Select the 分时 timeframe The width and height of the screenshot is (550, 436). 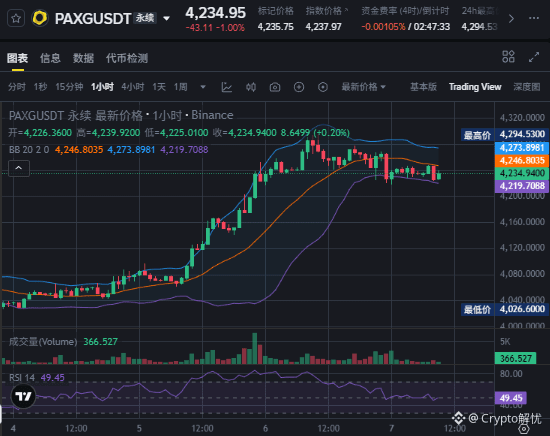[x=16, y=87]
